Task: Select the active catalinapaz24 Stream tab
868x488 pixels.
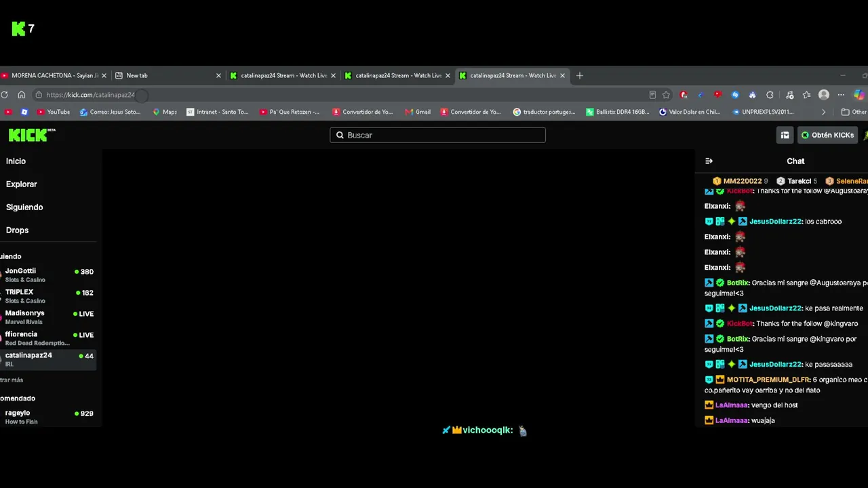Action: [512, 75]
